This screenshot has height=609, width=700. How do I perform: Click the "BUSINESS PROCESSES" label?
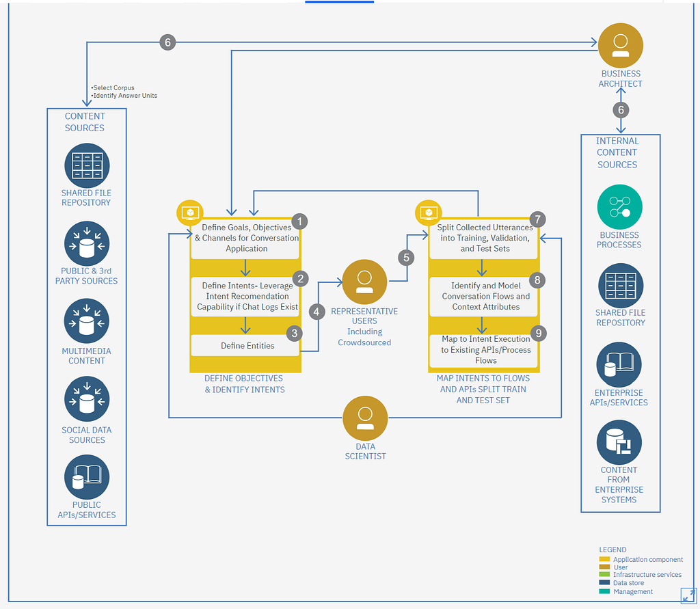[619, 240]
